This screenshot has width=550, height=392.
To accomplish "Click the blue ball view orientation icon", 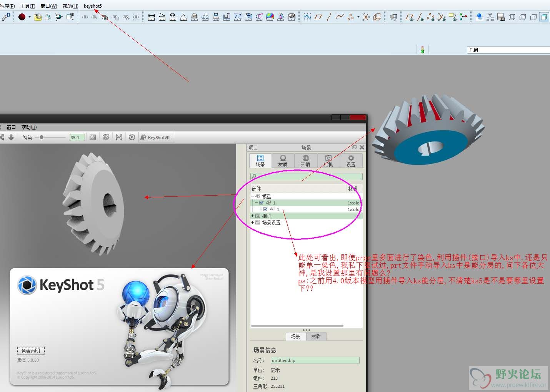I will tap(479, 17).
